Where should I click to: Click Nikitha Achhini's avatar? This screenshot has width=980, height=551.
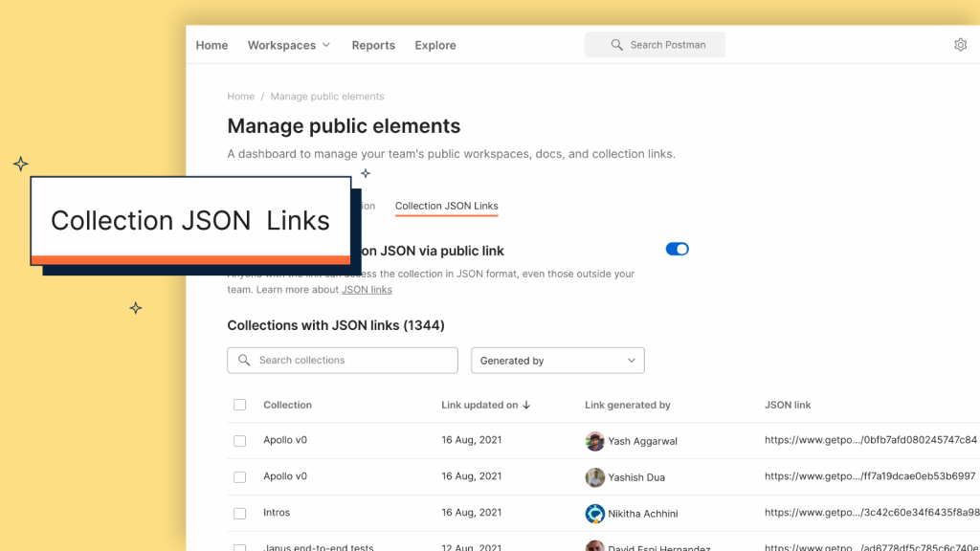594,514
